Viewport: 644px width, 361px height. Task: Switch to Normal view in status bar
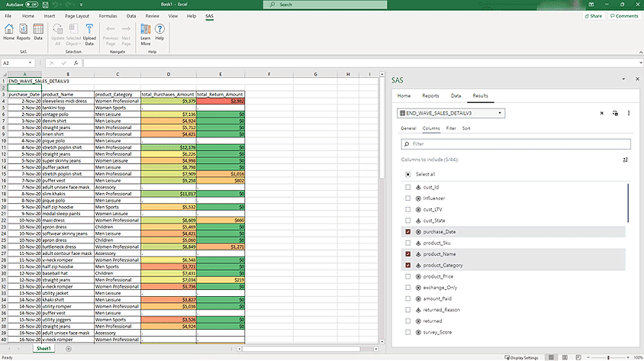pos(551,357)
